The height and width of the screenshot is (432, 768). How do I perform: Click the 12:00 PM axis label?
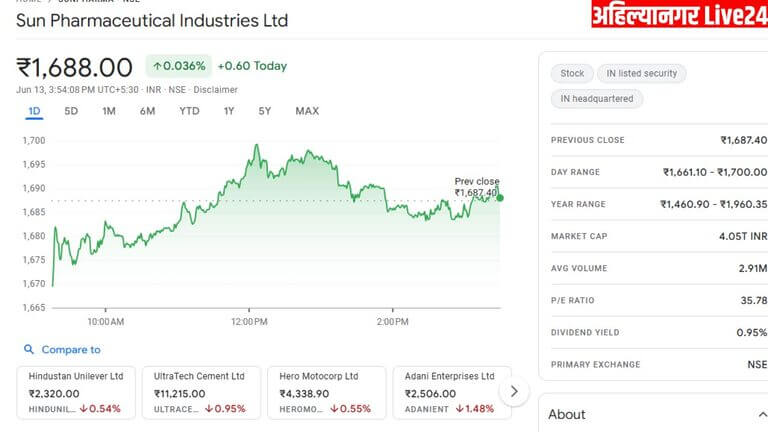point(249,322)
